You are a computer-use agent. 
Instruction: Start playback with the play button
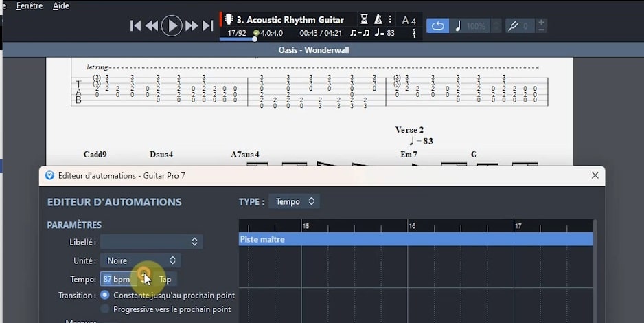click(172, 26)
